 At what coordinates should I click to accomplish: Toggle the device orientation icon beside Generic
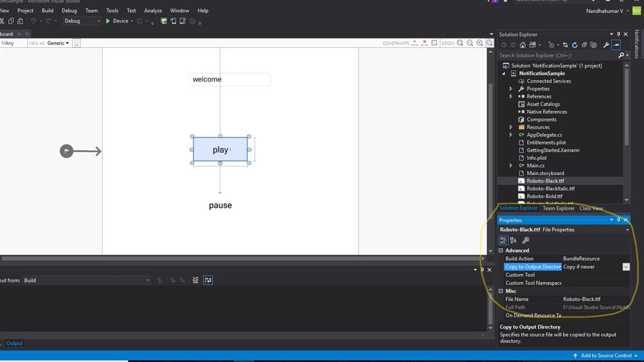(77, 43)
